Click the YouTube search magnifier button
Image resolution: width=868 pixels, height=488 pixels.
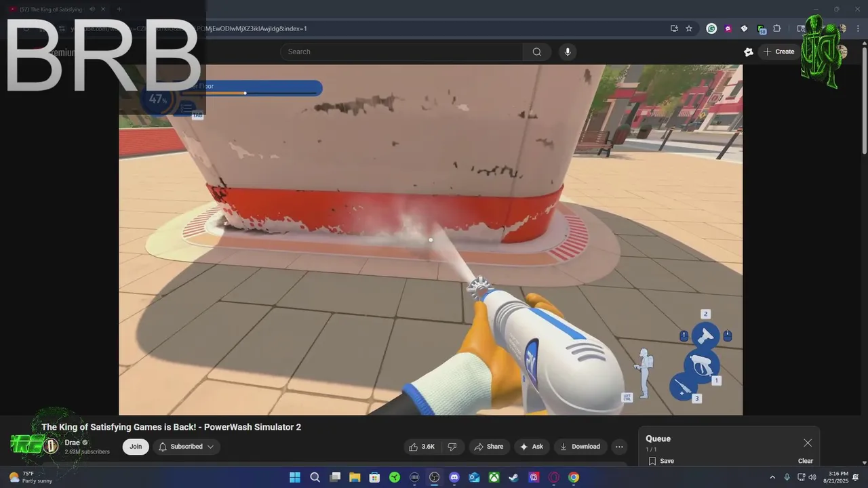point(537,52)
